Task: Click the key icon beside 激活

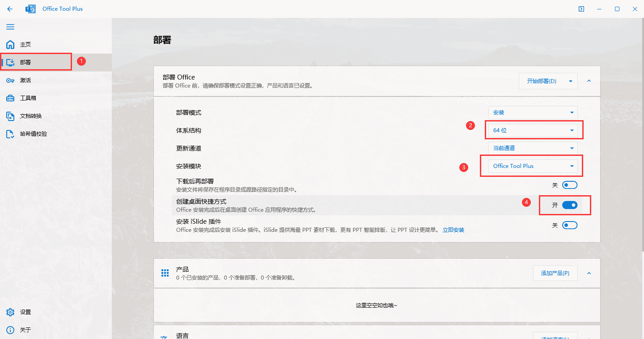Action: (x=10, y=80)
